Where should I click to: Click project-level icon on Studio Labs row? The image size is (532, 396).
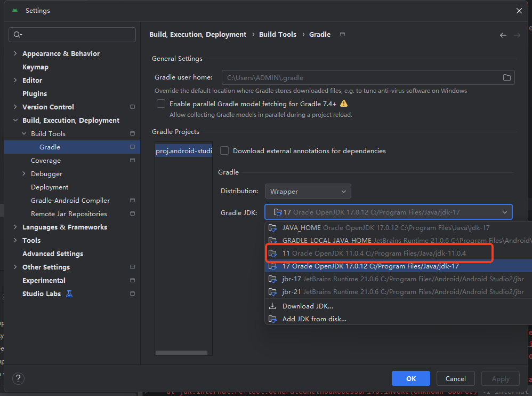tap(132, 294)
